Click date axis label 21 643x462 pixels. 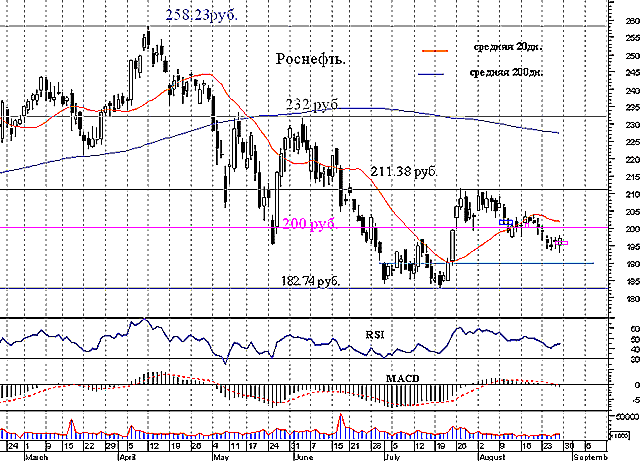pyautogui.click(x=356, y=446)
